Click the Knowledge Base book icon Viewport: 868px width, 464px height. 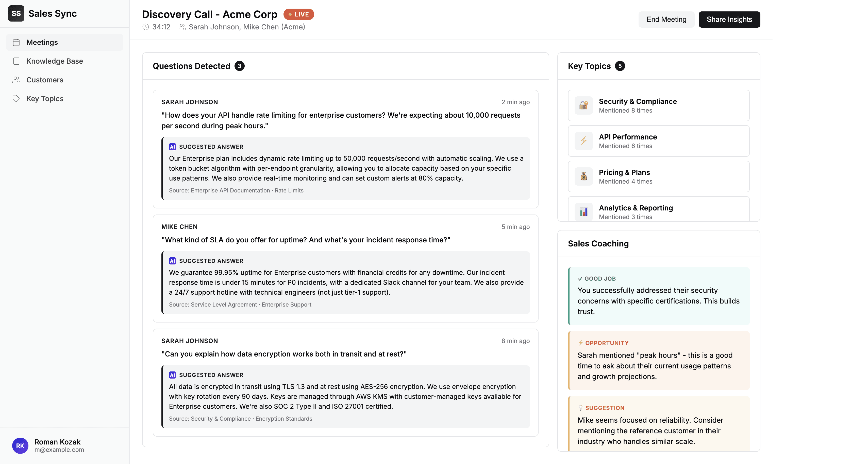(16, 61)
